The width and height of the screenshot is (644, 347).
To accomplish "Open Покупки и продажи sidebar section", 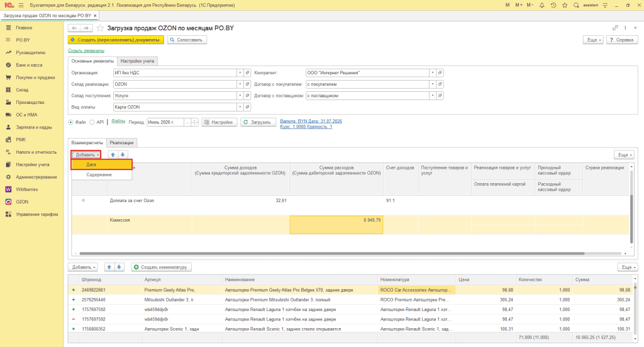I will [35, 77].
